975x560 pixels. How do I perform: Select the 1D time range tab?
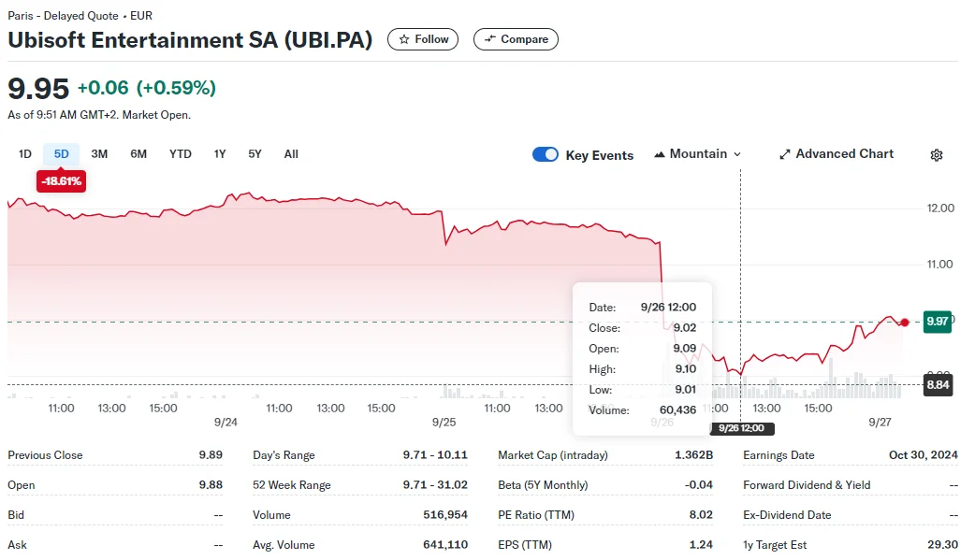(x=25, y=154)
